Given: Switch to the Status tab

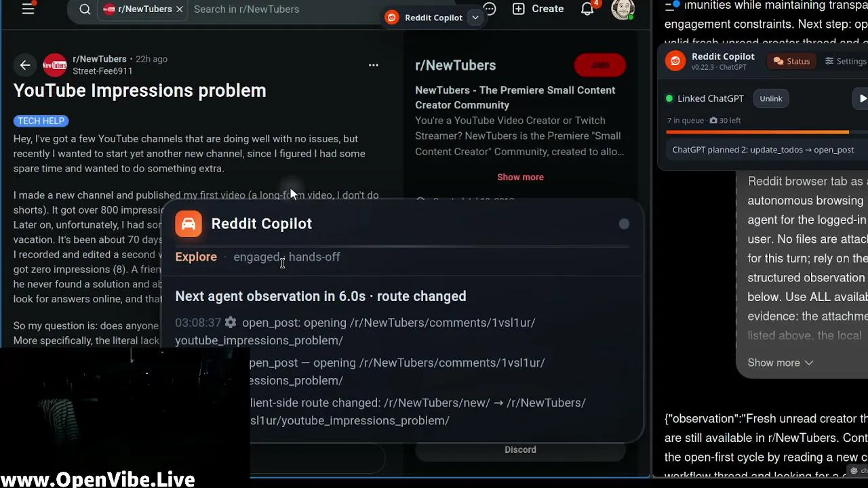Looking at the screenshot, I should click(x=791, y=61).
